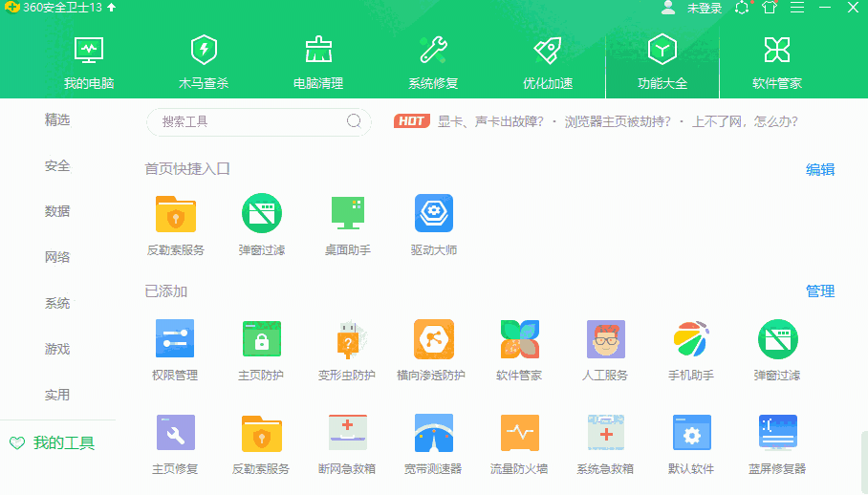868x495 pixels.
Task: Open 默认软件 tool
Action: [x=691, y=444]
